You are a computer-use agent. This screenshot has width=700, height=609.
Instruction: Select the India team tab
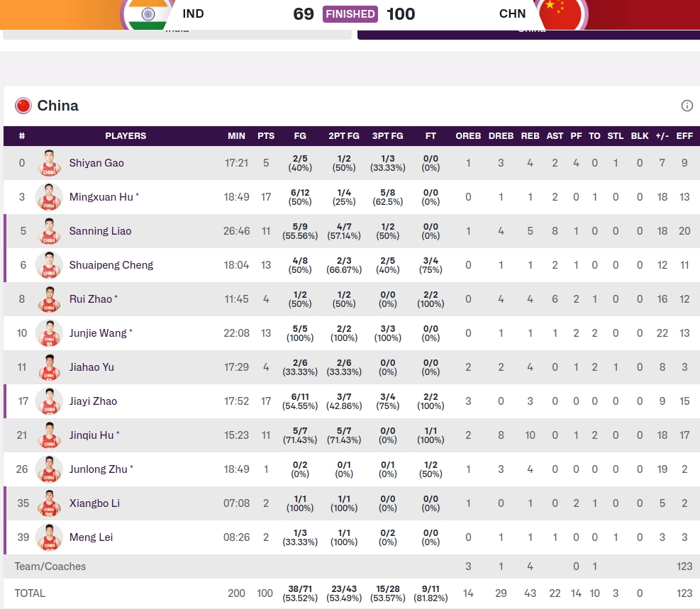pyautogui.click(x=177, y=34)
